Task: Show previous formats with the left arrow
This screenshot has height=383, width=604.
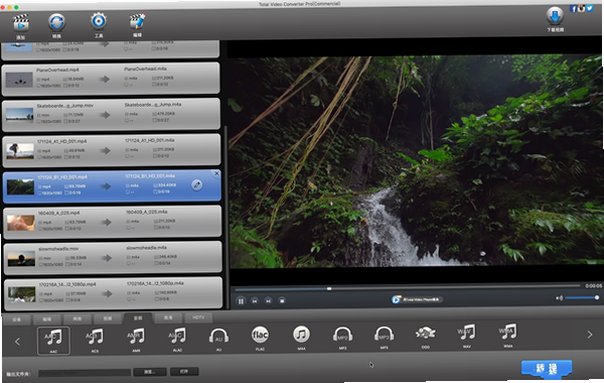Action: coord(17,341)
